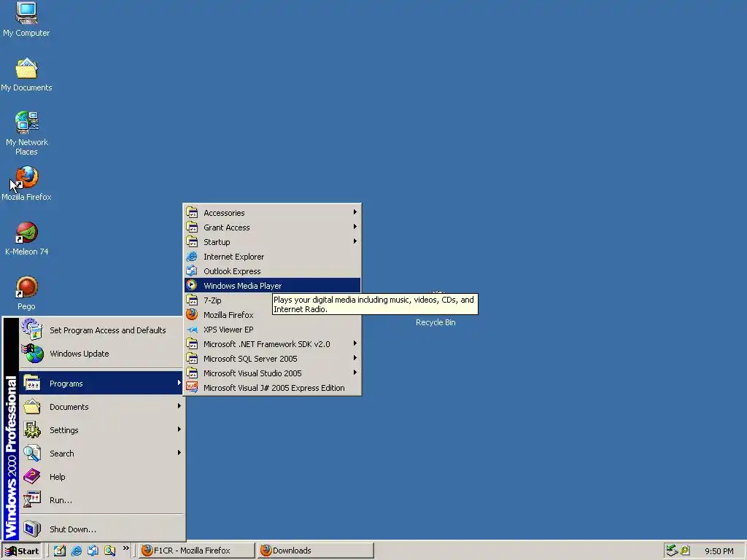The image size is (747, 560).
Task: Launch Internet Explorer from the quick launch bar
Action: pyautogui.click(x=76, y=551)
